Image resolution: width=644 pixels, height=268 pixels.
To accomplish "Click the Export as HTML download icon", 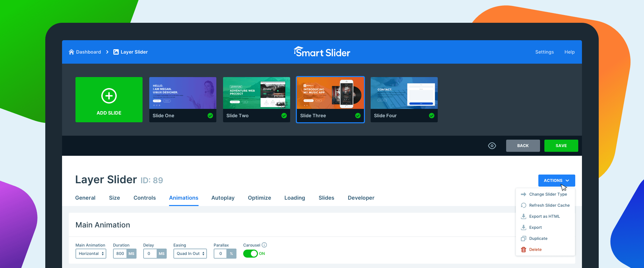I will click(524, 216).
